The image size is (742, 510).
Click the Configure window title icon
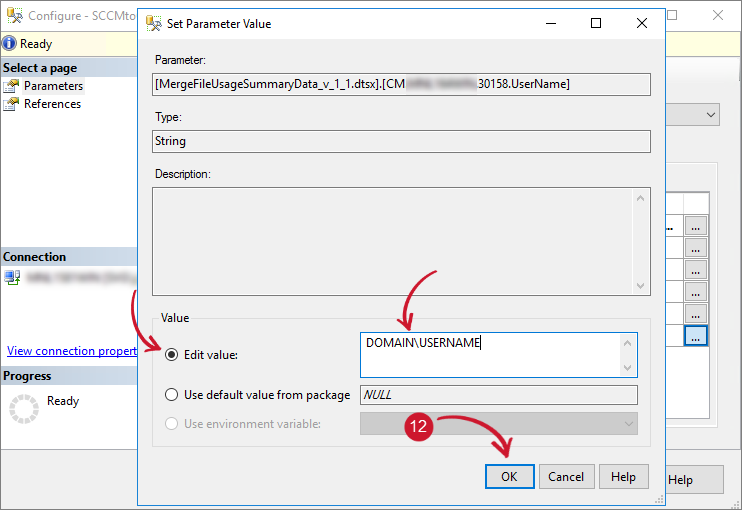click(15, 16)
